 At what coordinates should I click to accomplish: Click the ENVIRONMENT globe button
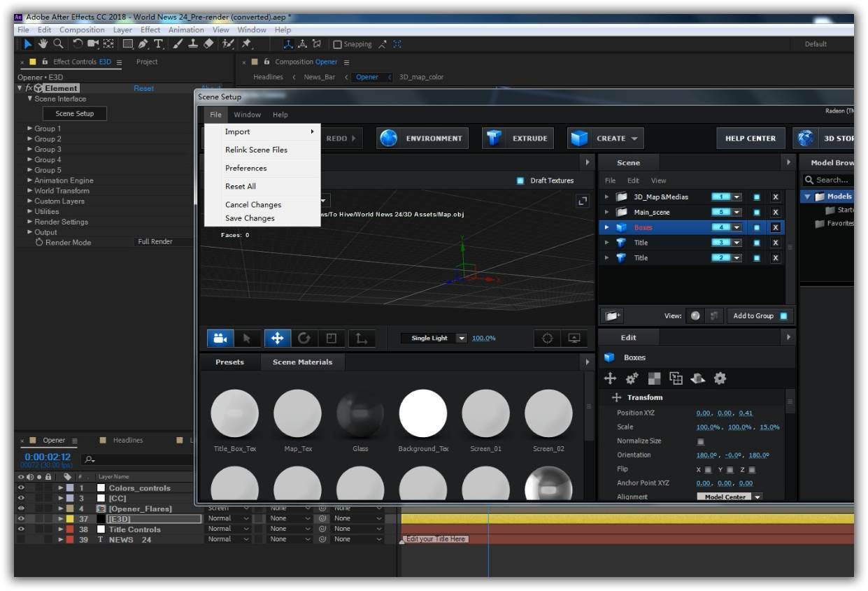coord(422,138)
